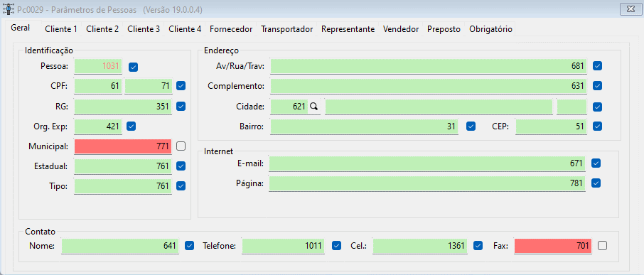Select the Cliente 3 tab
Screen dimensions: 644x275
(144, 29)
